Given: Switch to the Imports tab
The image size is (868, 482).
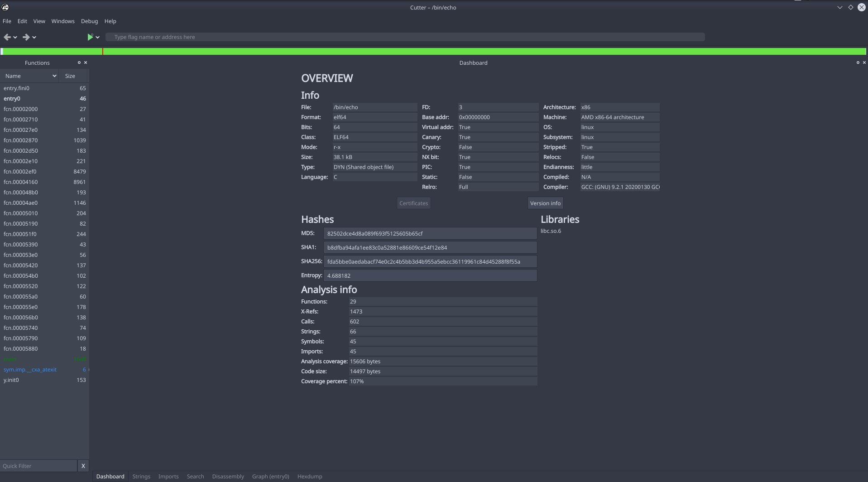Looking at the screenshot, I should 168,477.
